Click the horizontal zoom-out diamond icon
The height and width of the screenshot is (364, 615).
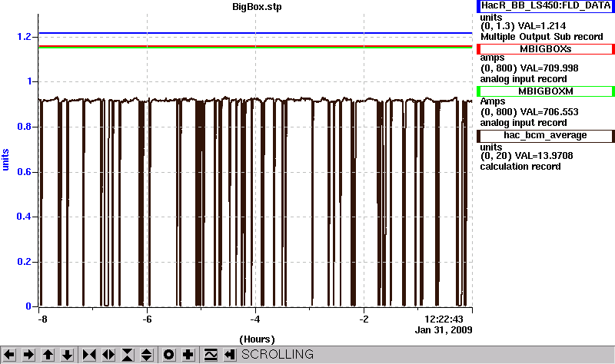pos(108,355)
